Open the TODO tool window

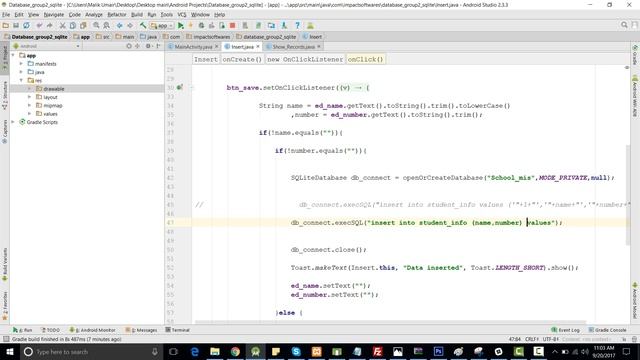click(51, 330)
